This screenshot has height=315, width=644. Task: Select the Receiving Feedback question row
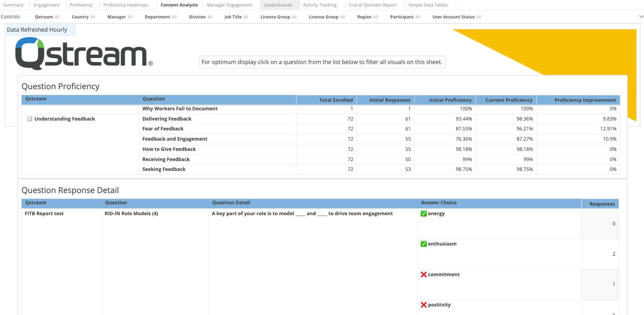click(166, 159)
